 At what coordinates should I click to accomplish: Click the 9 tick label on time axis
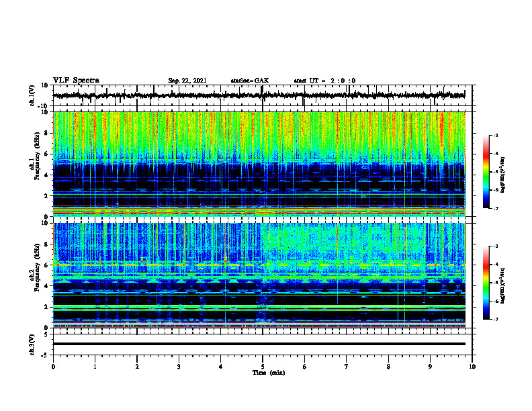(x=430, y=367)
